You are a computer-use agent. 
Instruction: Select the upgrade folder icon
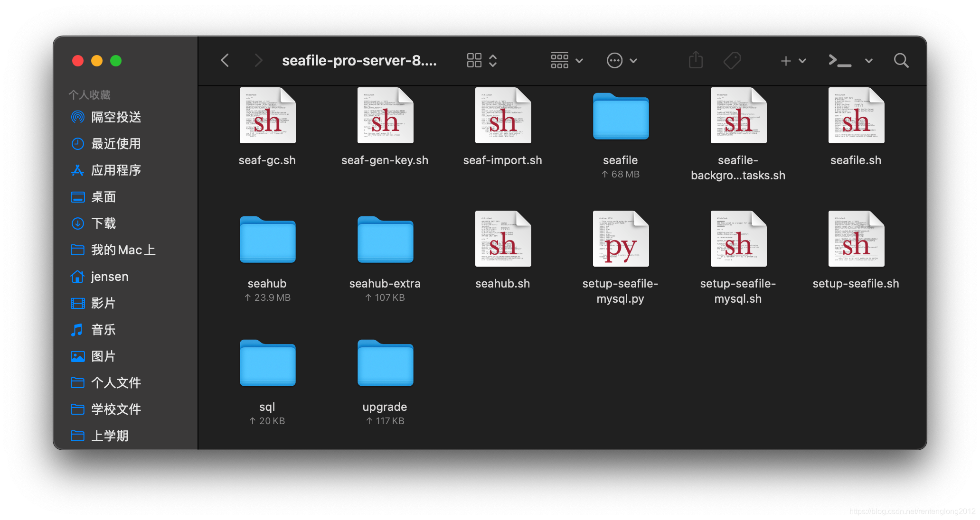(x=385, y=363)
